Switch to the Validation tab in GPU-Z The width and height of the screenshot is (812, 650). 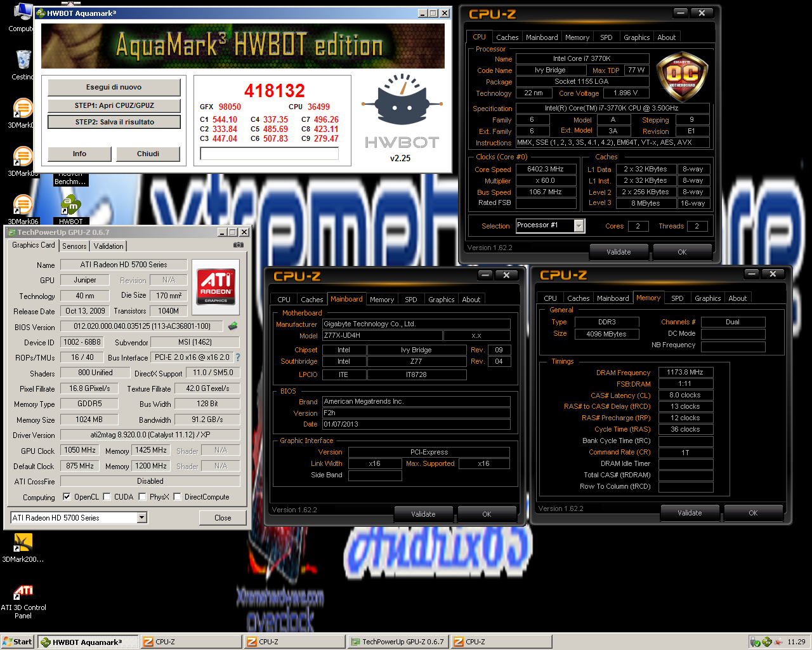(108, 246)
